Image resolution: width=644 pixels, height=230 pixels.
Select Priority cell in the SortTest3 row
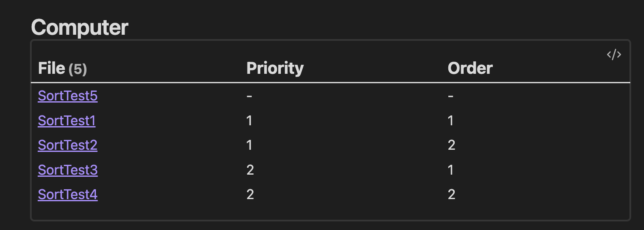click(250, 170)
